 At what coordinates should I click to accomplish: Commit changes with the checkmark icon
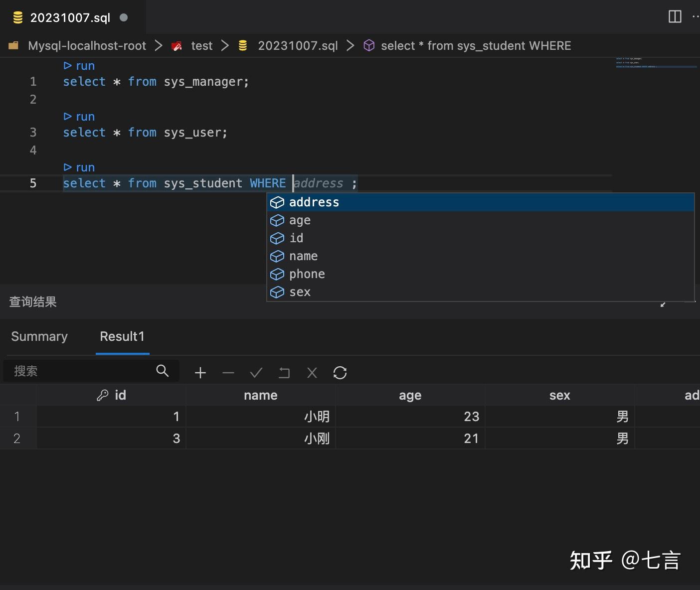(x=256, y=372)
